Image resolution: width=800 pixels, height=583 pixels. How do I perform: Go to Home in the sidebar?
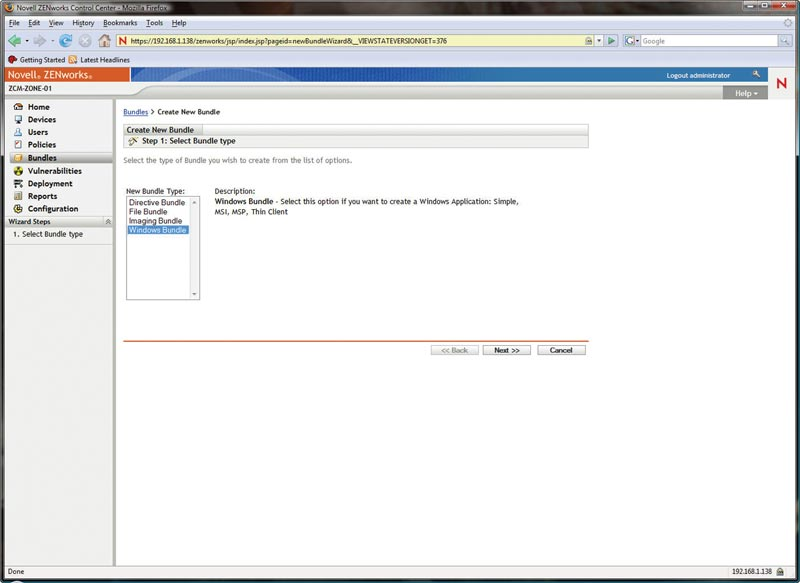click(x=39, y=107)
